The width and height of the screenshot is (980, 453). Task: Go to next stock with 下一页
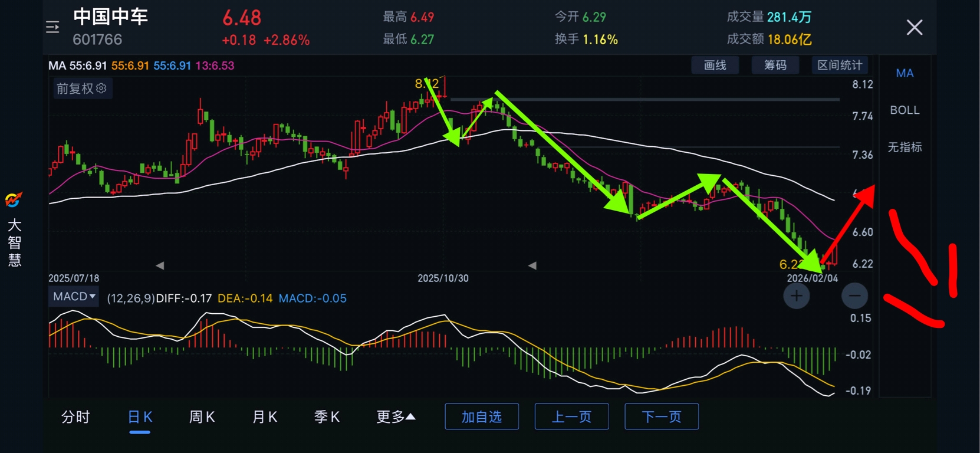tap(662, 416)
